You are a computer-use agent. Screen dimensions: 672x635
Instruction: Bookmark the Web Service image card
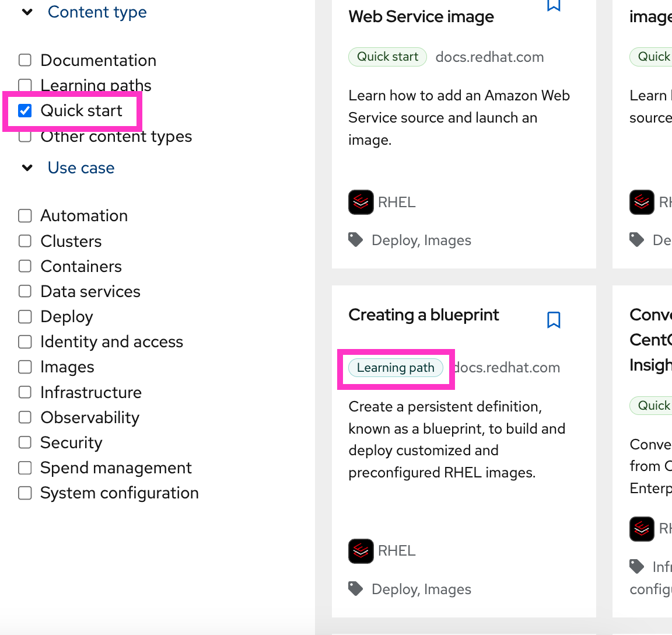pos(554,6)
